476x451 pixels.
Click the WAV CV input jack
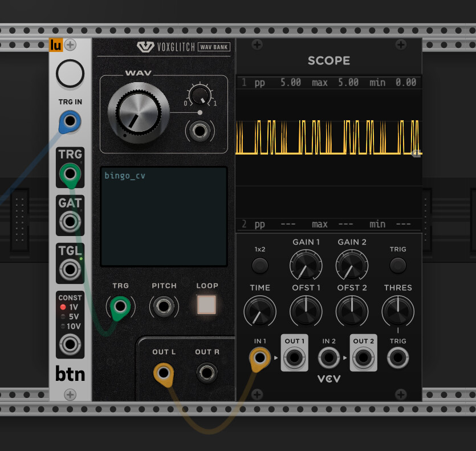coord(200,131)
